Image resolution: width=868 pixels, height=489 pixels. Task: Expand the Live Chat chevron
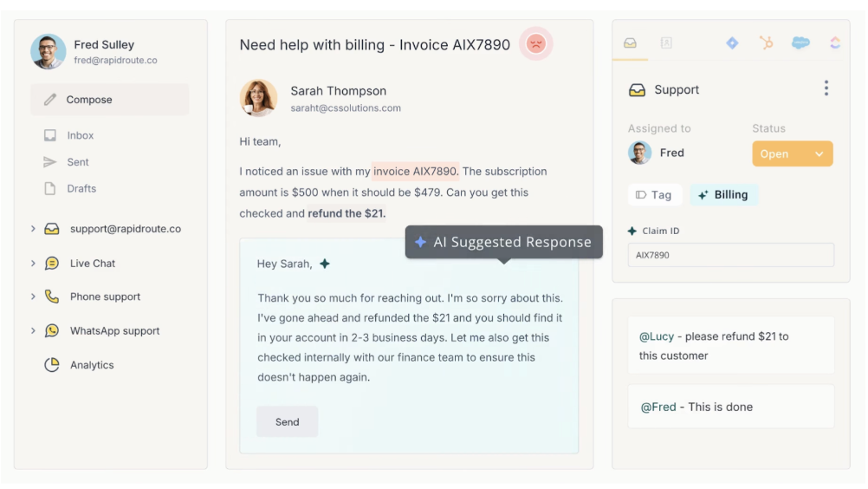[x=33, y=263]
